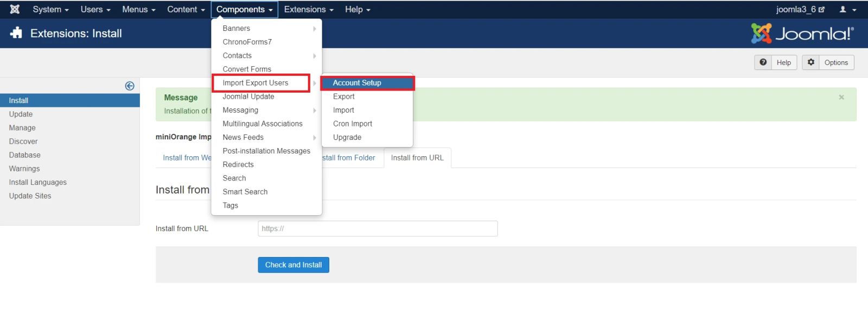Switch to the Install from URL tab
Image resolution: width=868 pixels, height=321 pixels.
point(417,158)
